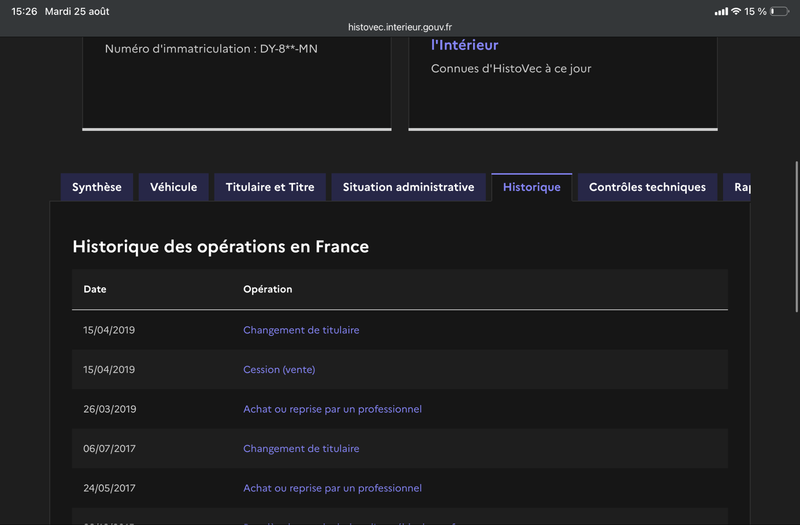This screenshot has width=800, height=525.
Task: Click Changement de titulaire dated 15/04/2019
Action: [x=301, y=330]
